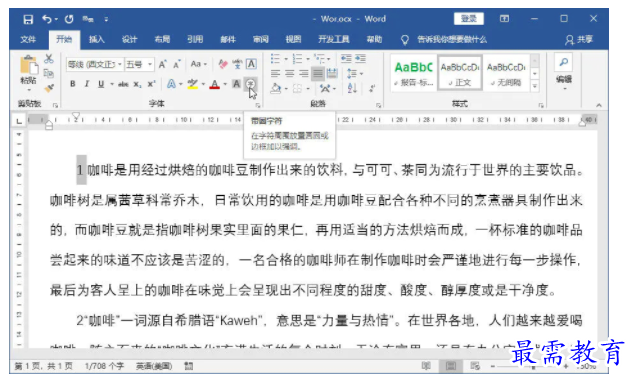
Task: Switch to the 设计 (Design) tab
Action: point(129,40)
